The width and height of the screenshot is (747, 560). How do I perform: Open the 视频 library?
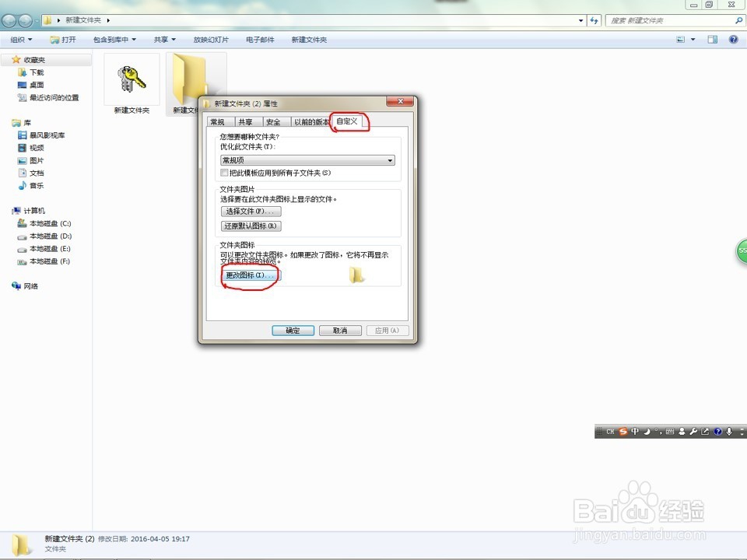[x=37, y=148]
